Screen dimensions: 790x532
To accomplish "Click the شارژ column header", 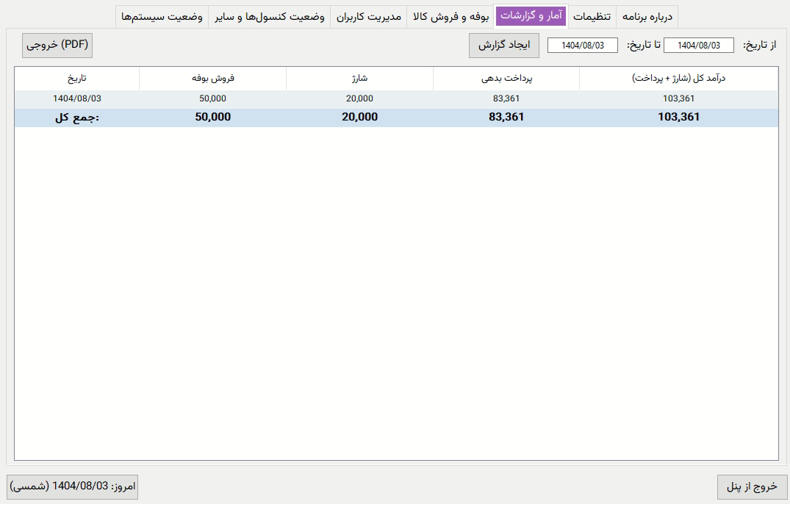I will pyautogui.click(x=359, y=79).
